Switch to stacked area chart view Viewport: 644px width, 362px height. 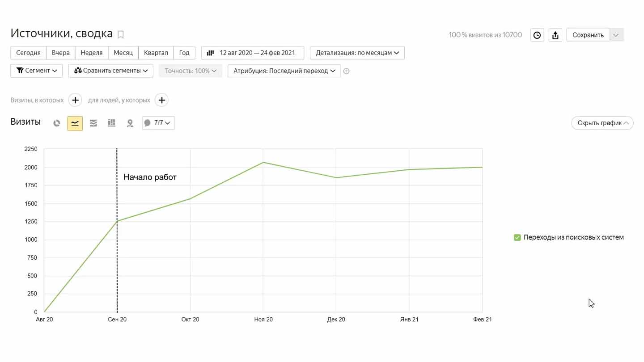point(93,123)
